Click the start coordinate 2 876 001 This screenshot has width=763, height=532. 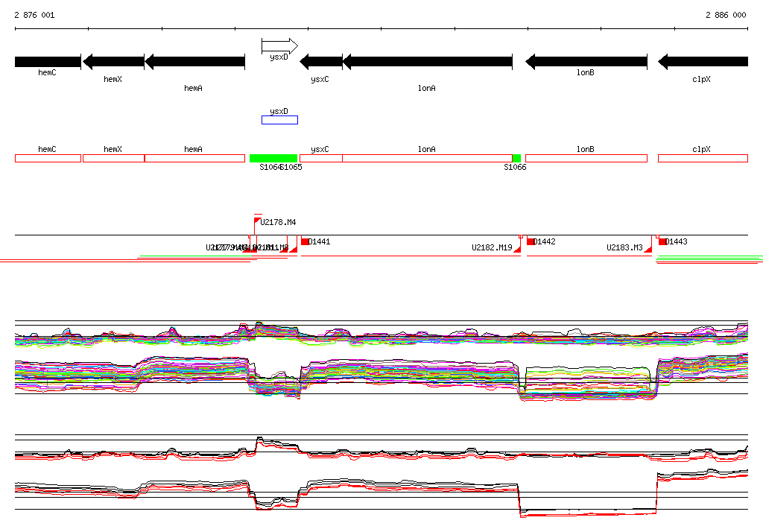pyautogui.click(x=34, y=15)
